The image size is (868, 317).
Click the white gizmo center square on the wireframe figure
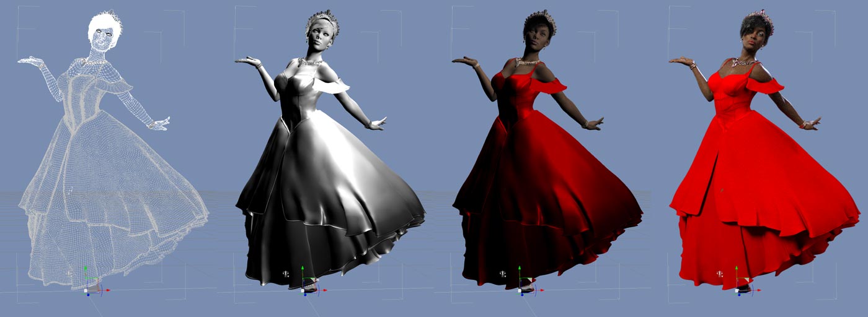pos(86,289)
